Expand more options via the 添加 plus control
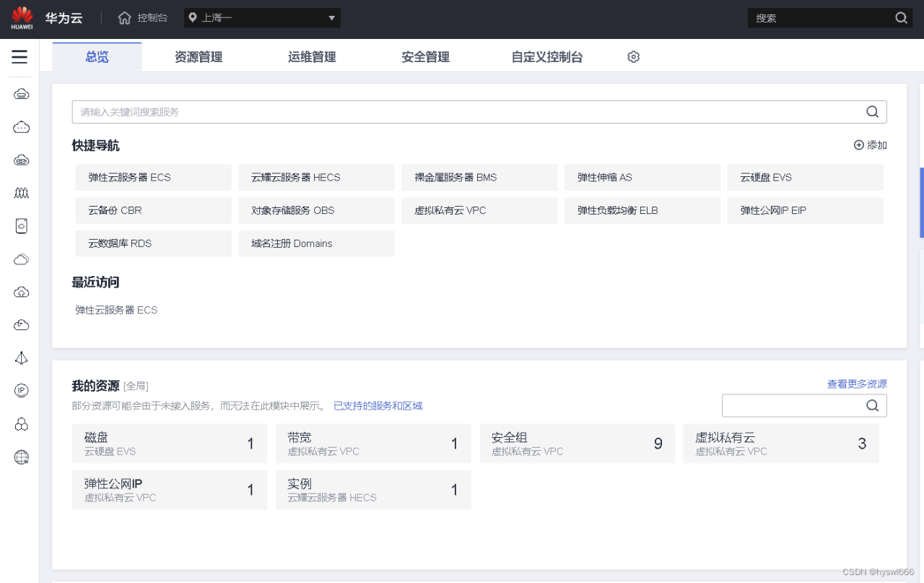Viewport: 924px width, 583px height. (x=870, y=144)
